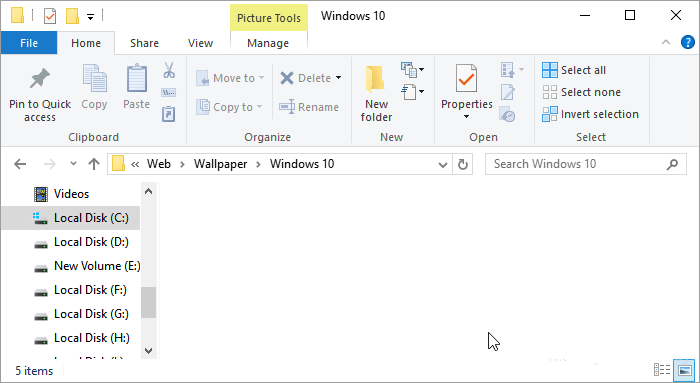
Task: Switch to the Manage tab
Action: tap(268, 43)
